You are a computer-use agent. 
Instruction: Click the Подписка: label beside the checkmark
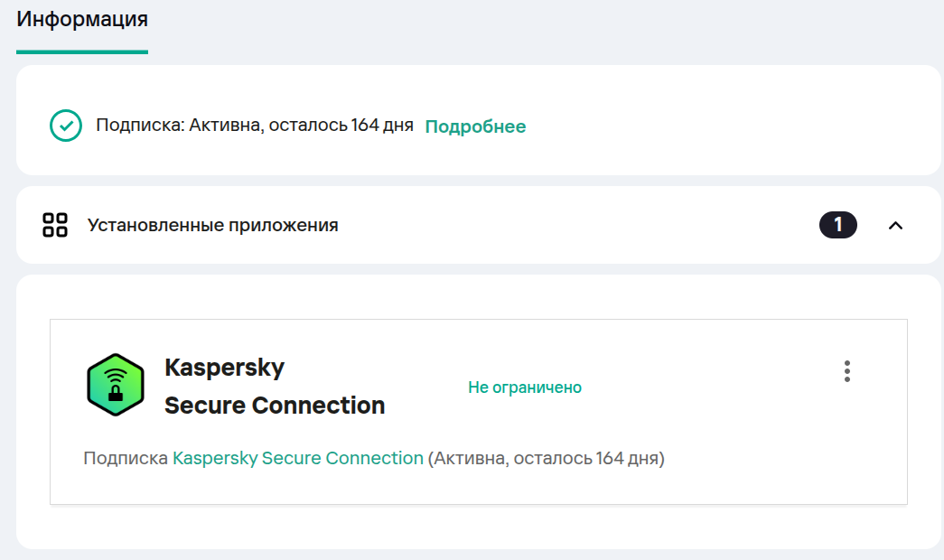(140, 126)
